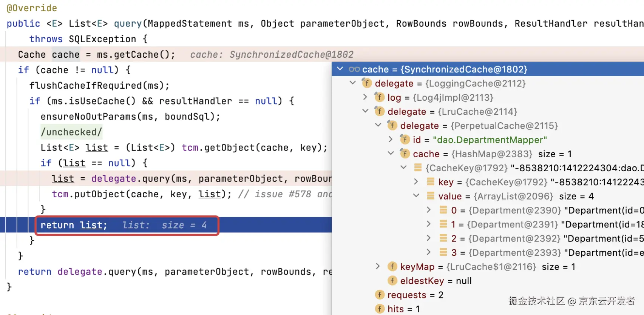
Task: Expand list element 2 Department@2392
Action: [x=429, y=238]
